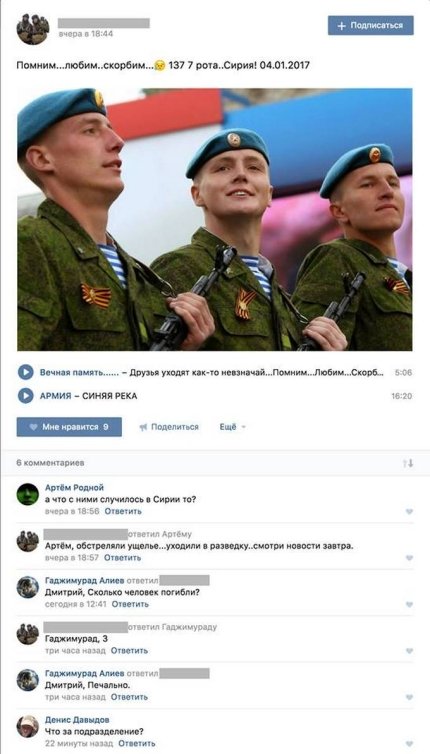The height and width of the screenshot is (754, 430).
Task: Play the "АРМИЯ – СИНЯЯ РЕКА" track
Action: pos(25,396)
